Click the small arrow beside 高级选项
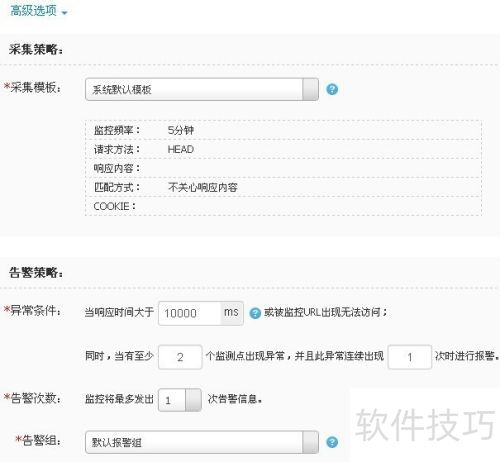 tap(64, 13)
